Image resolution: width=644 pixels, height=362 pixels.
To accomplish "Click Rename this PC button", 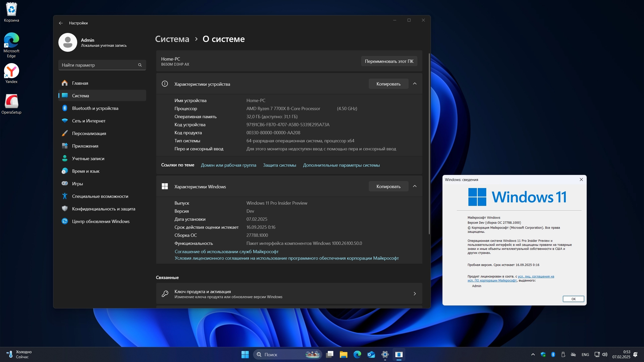I will tap(389, 61).
